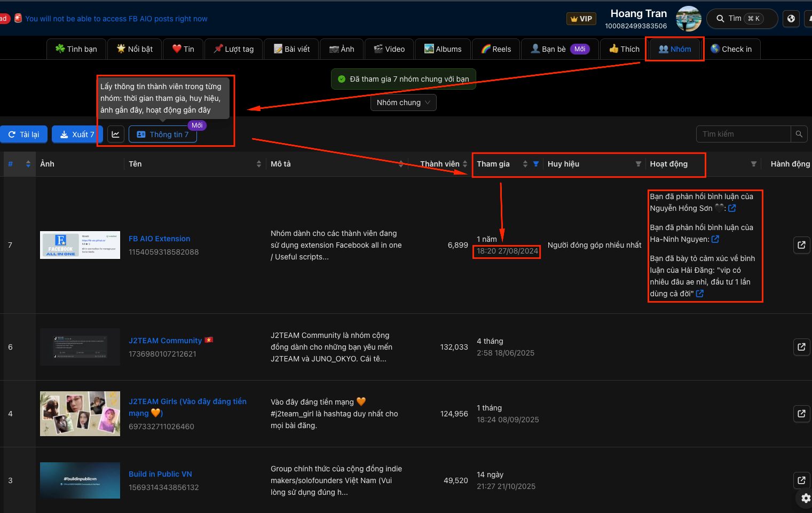Click the Tải lại reload button
This screenshot has height=513, width=812.
point(23,135)
